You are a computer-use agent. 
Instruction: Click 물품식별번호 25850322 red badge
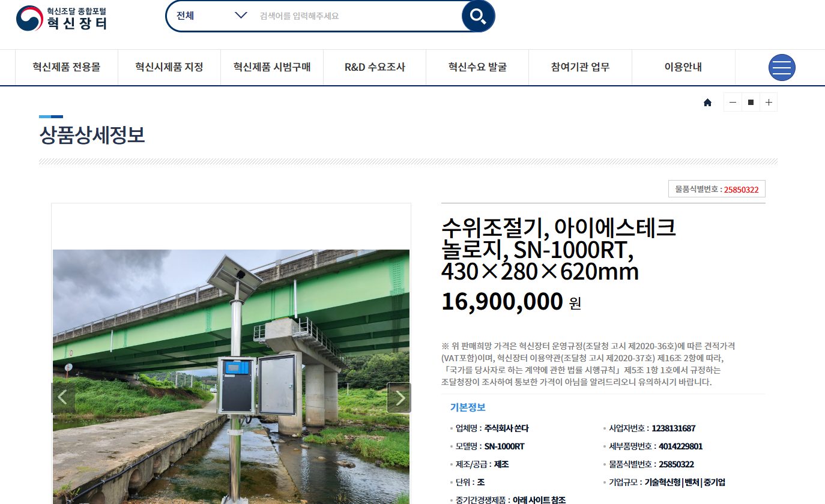(717, 189)
